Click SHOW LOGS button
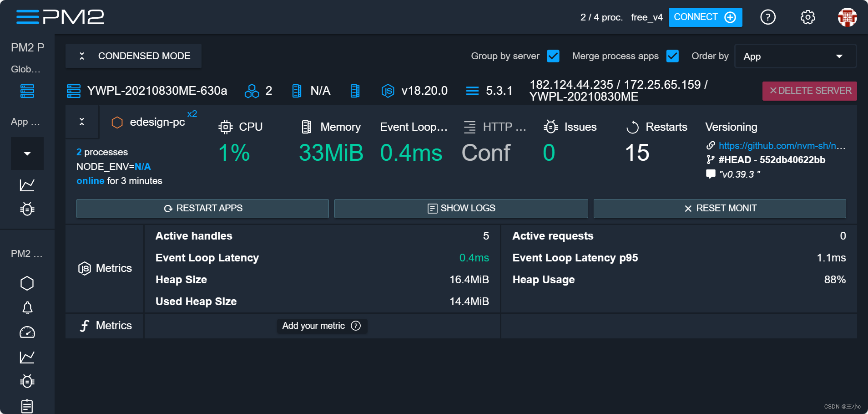 click(x=461, y=209)
